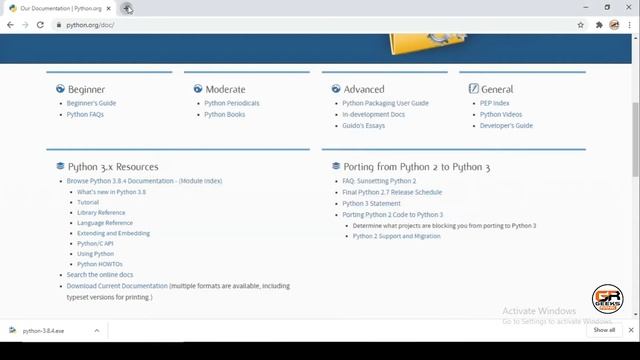Open a new tab with plus button
640x360 pixels.
(x=127, y=8)
